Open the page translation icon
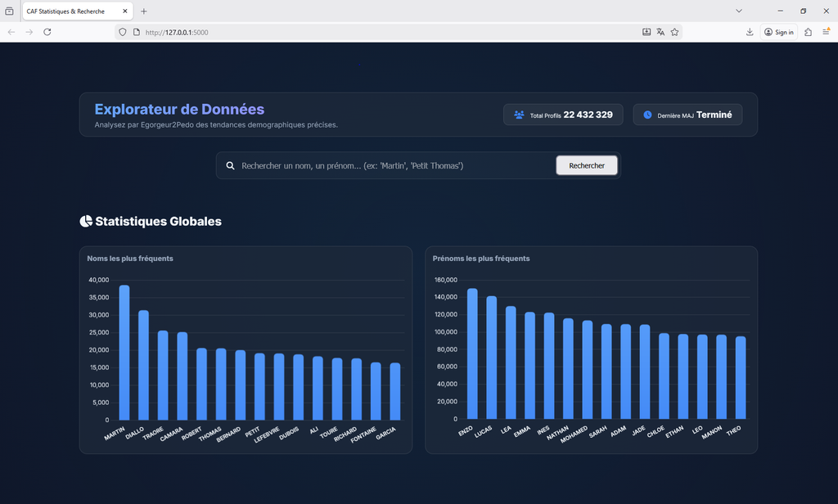 660,32
